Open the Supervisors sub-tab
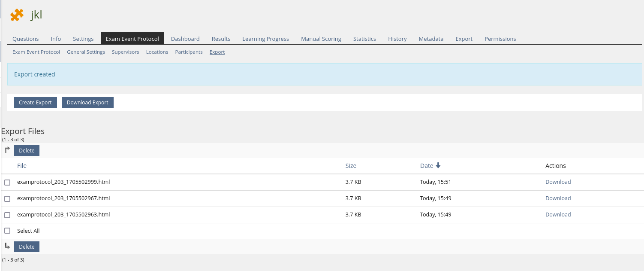Image resolution: width=644 pixels, height=271 pixels. 125,52
